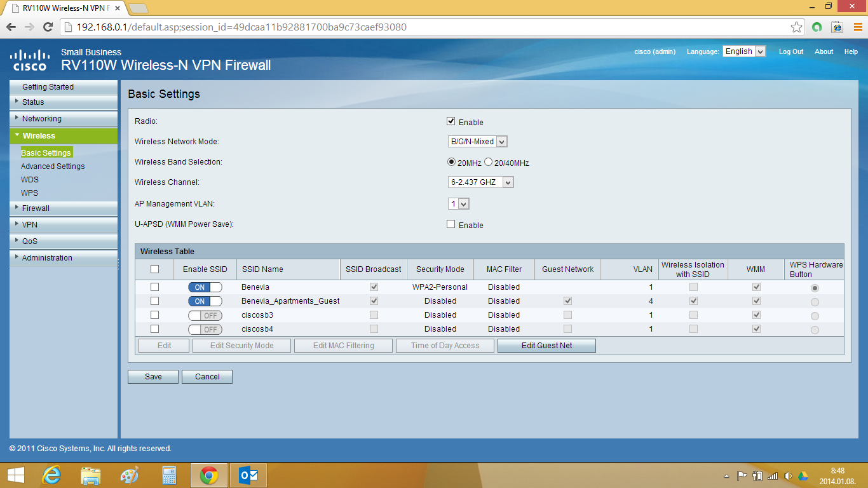Screen dimensions: 868x488
Task: Toggle Benevia_Apartments_Guest SSID ON switch
Action: [205, 301]
